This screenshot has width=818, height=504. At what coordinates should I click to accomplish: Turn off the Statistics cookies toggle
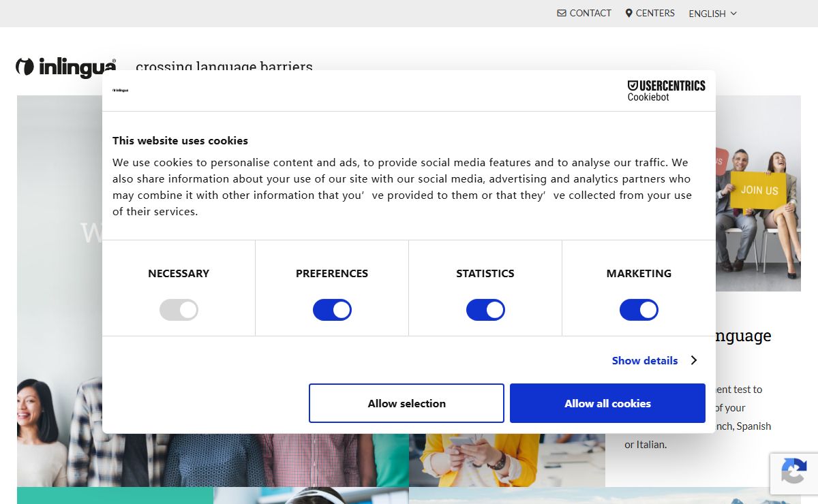click(485, 310)
